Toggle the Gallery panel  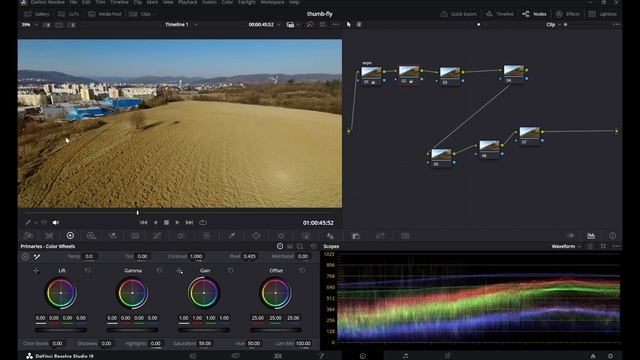37,14
